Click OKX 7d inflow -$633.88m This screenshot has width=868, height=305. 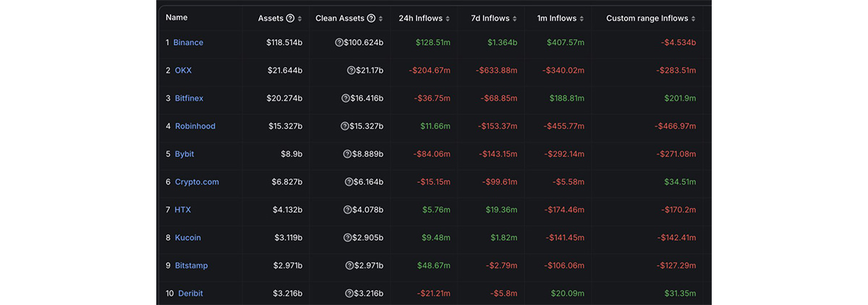497,70
